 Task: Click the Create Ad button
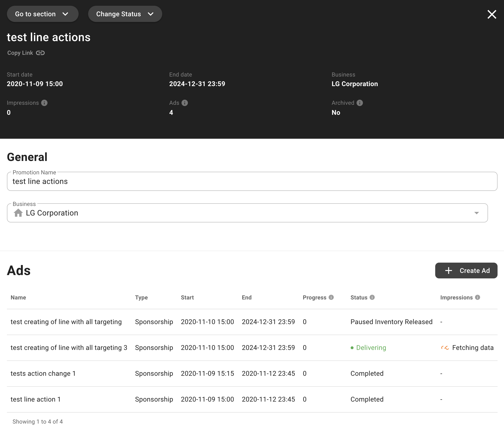[x=466, y=271]
